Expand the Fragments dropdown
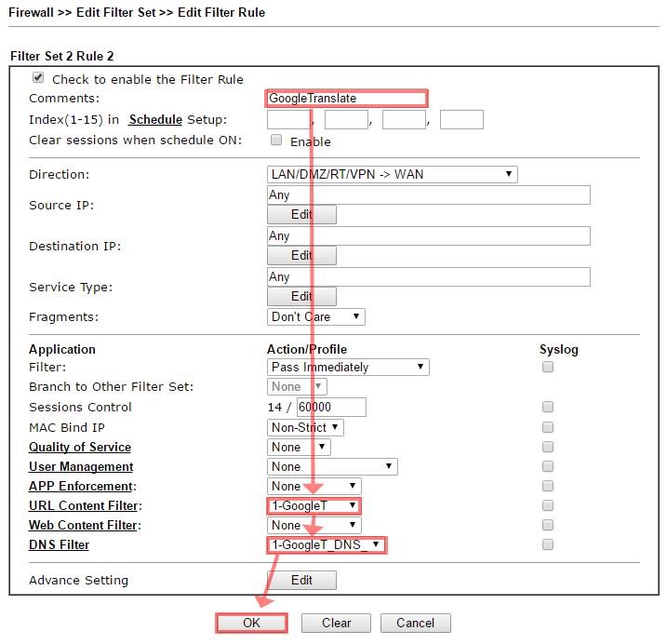This screenshot has height=644, width=667. click(x=315, y=316)
